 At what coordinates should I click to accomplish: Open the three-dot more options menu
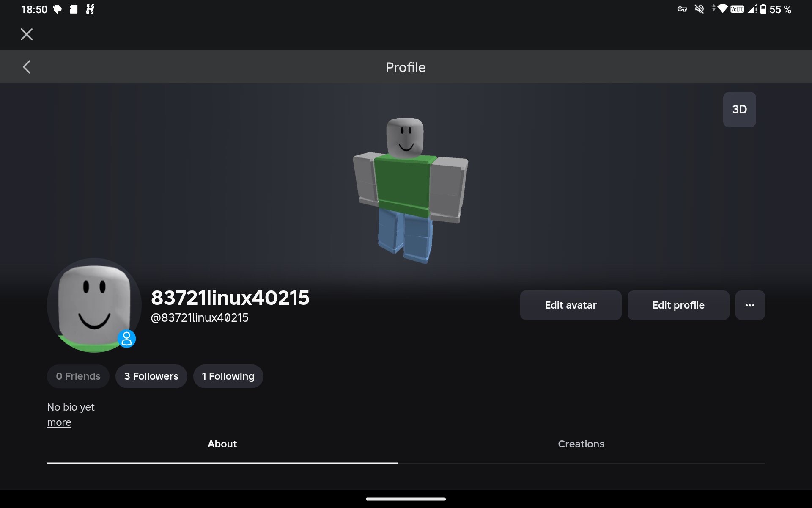pos(750,305)
